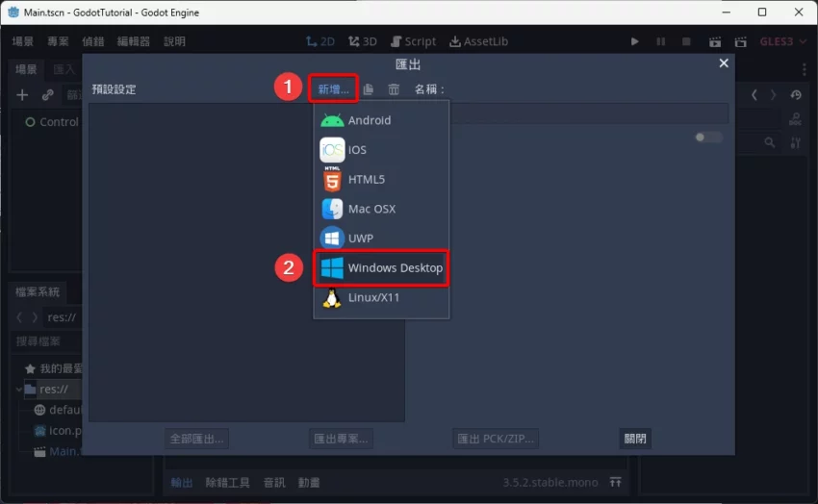This screenshot has height=504, width=818.
Task: Choose Mac OSX from the platform list
Action: [x=381, y=209]
